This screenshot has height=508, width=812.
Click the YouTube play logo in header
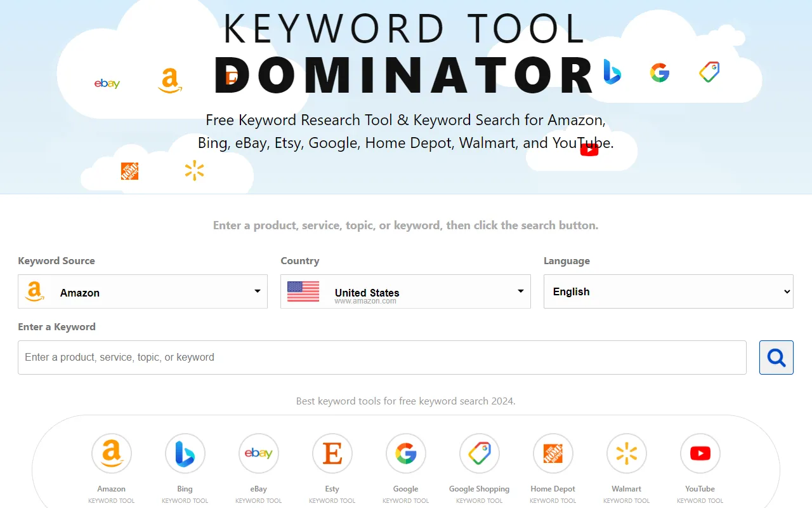coord(589,150)
